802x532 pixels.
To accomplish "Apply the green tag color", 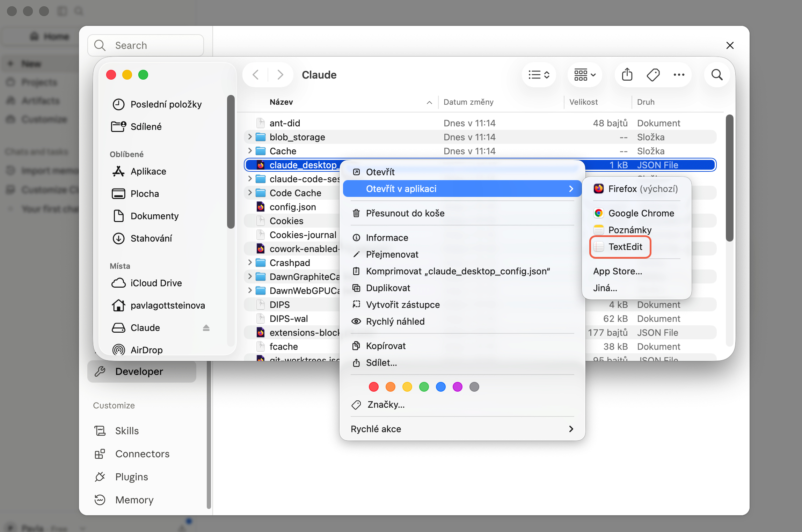I will pyautogui.click(x=424, y=387).
